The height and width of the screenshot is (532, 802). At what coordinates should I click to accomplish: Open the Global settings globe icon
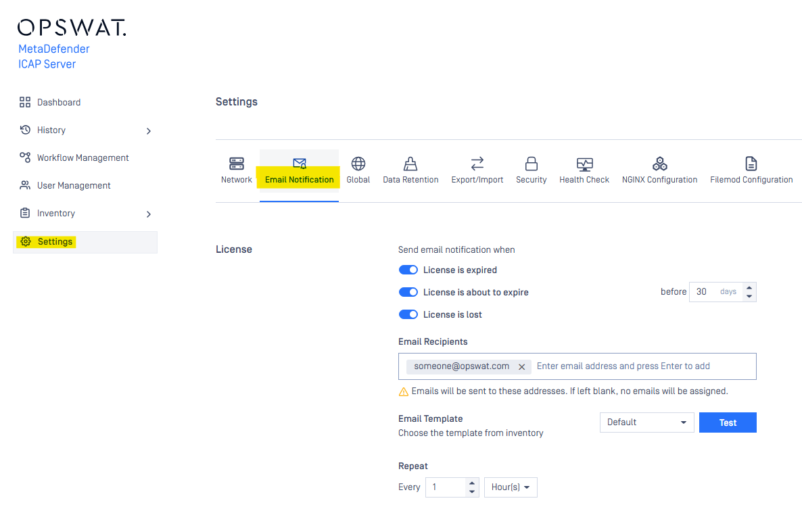[358, 164]
